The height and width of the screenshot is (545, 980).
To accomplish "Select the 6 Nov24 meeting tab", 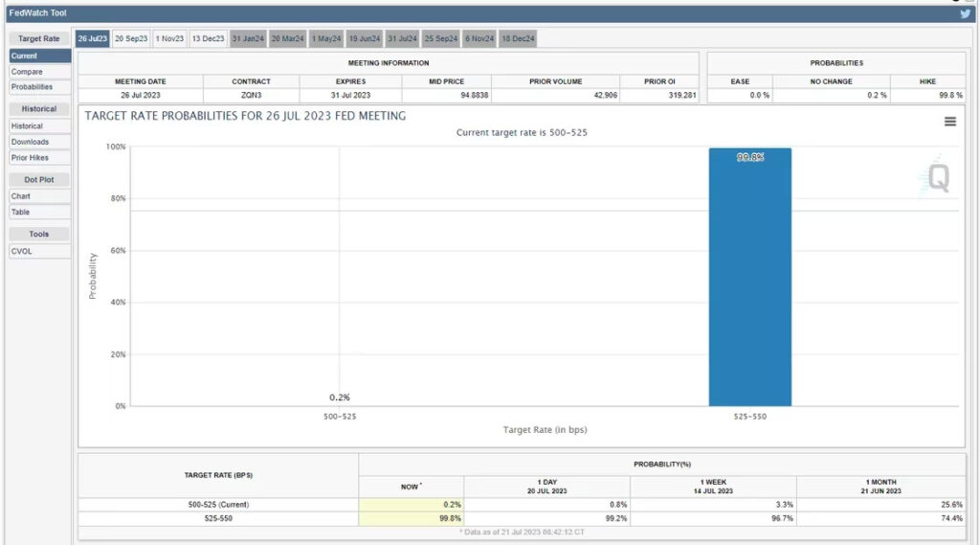I will 479,39.
